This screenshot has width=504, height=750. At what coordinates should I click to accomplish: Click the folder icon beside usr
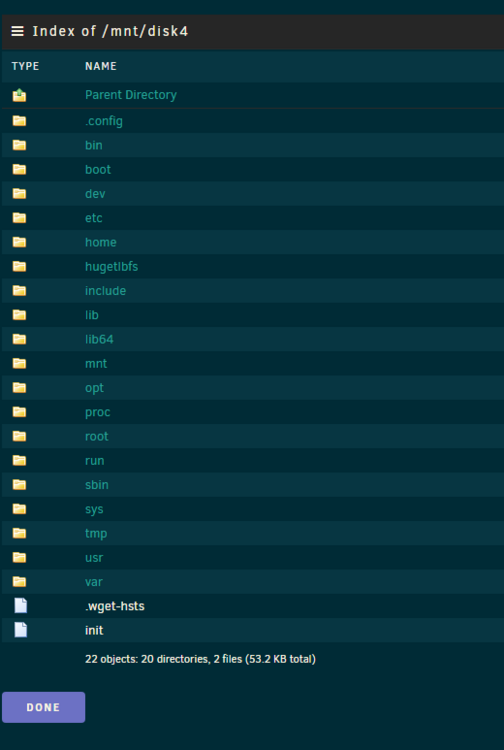pos(20,557)
